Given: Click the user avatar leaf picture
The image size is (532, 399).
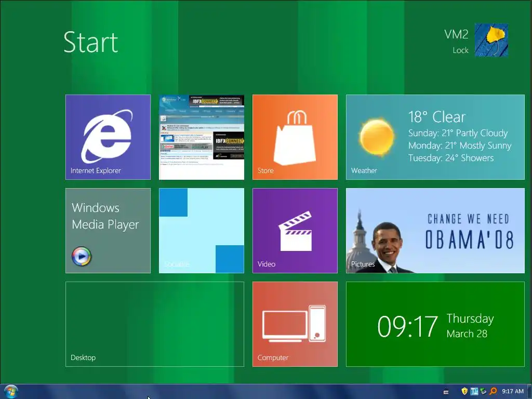Looking at the screenshot, I should click(x=491, y=40).
